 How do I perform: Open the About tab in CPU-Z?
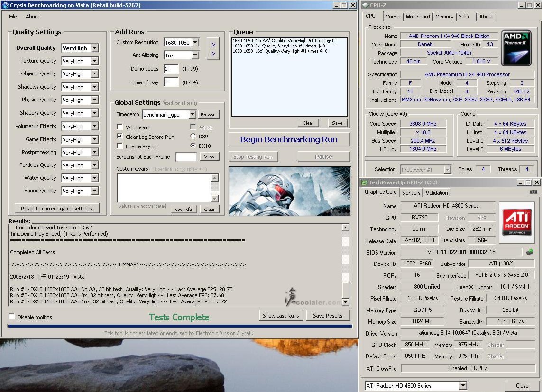coord(486,17)
